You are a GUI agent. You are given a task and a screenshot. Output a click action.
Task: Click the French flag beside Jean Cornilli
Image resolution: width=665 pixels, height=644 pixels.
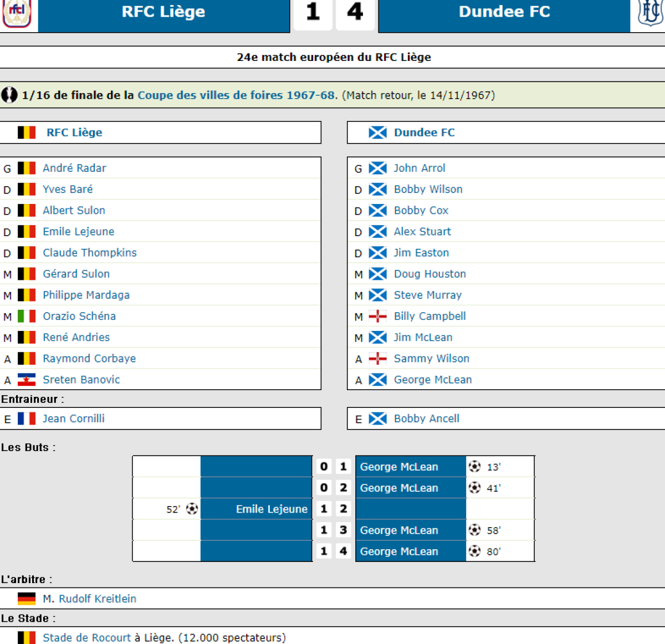click(27, 418)
